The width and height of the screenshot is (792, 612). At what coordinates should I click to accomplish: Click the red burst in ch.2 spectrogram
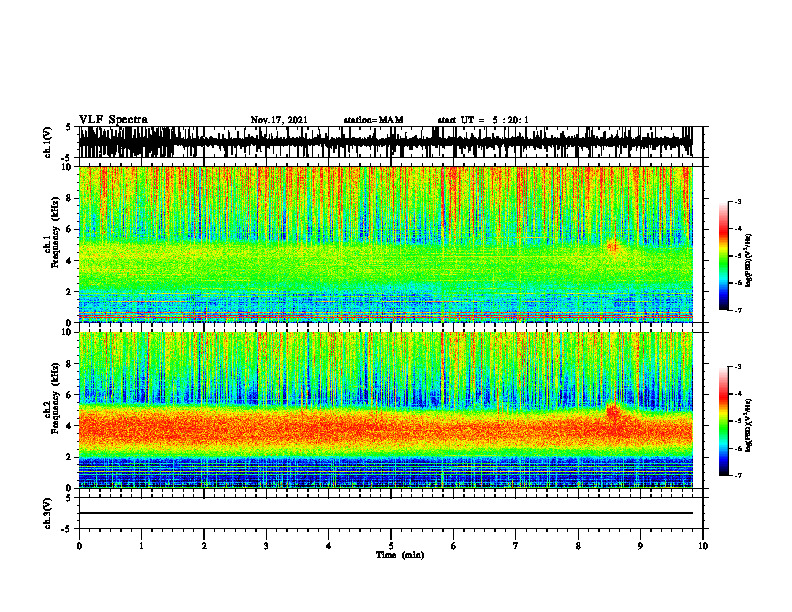(x=613, y=413)
